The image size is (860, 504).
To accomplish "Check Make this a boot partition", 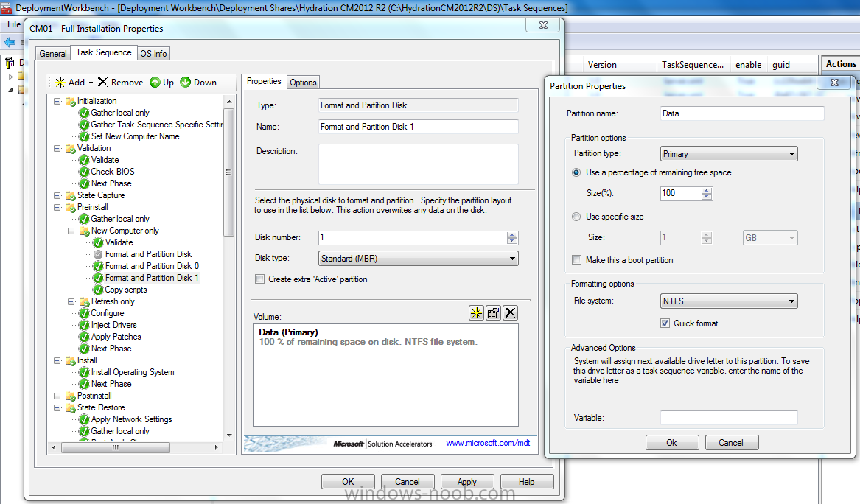I will point(576,260).
